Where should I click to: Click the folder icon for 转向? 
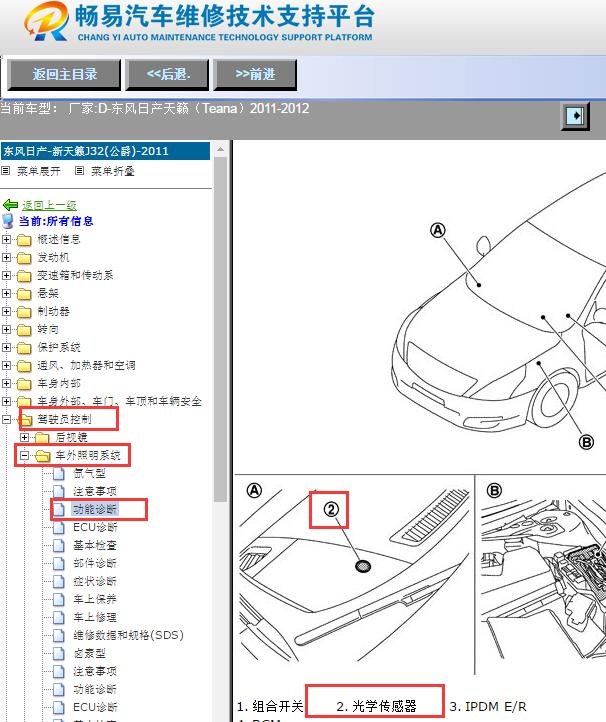[x=24, y=330]
